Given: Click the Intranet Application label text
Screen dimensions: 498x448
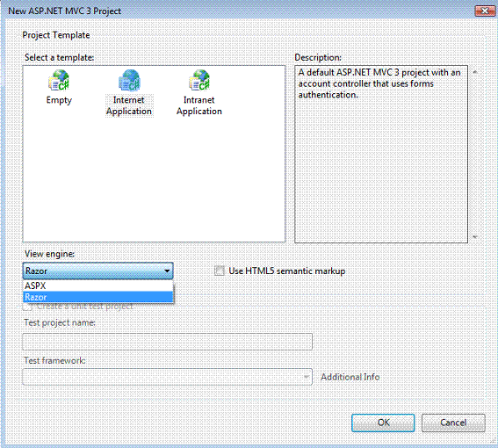Looking at the screenshot, I should click(199, 105).
